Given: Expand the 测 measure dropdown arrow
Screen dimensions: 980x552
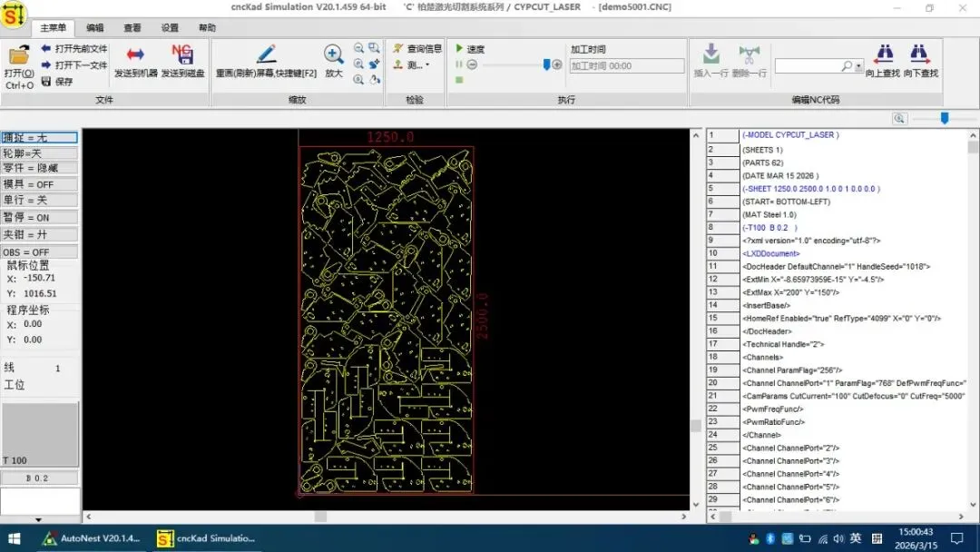Looking at the screenshot, I should click(x=427, y=64).
